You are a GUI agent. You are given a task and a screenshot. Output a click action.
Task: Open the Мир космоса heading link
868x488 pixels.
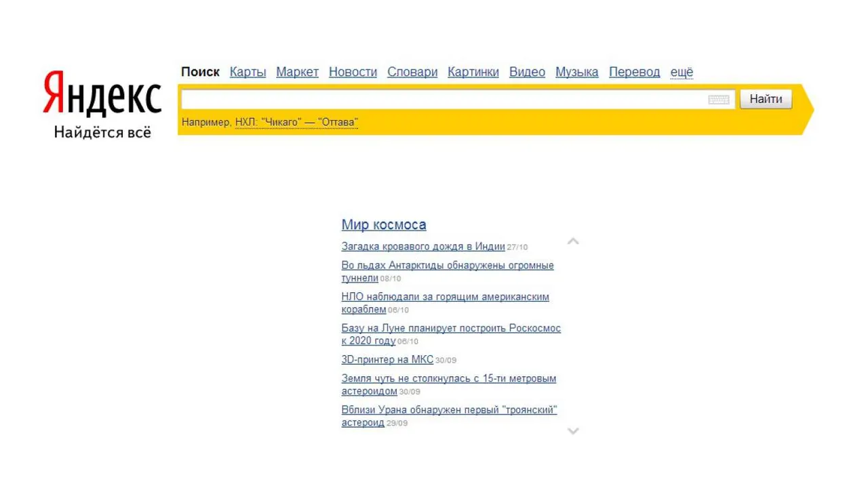[384, 225]
